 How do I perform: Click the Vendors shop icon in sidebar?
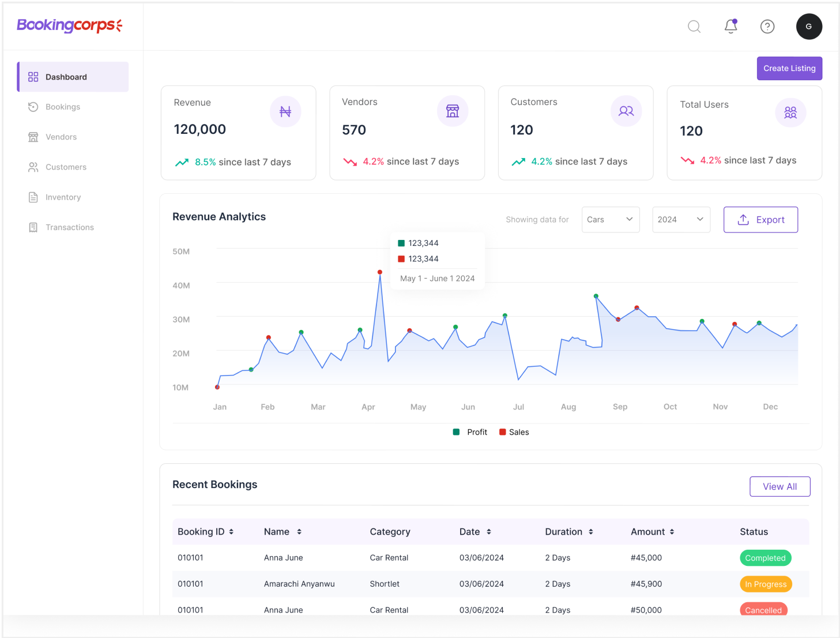pyautogui.click(x=33, y=137)
